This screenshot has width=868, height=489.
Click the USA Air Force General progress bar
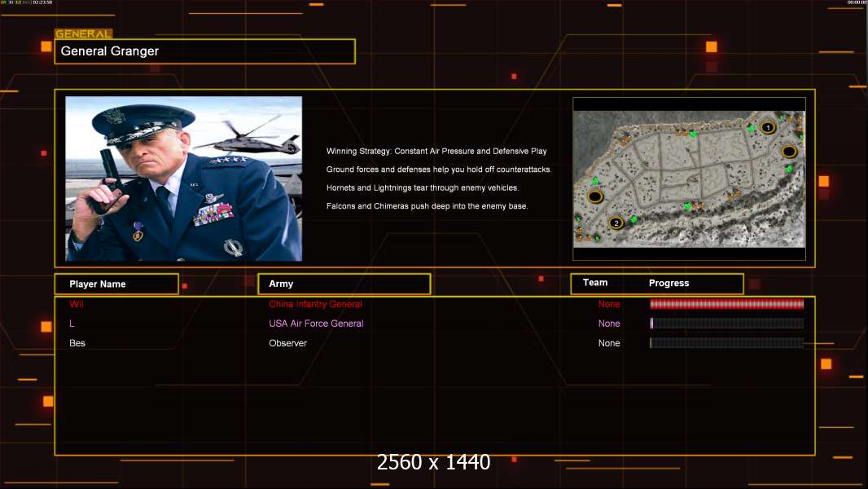(x=726, y=324)
